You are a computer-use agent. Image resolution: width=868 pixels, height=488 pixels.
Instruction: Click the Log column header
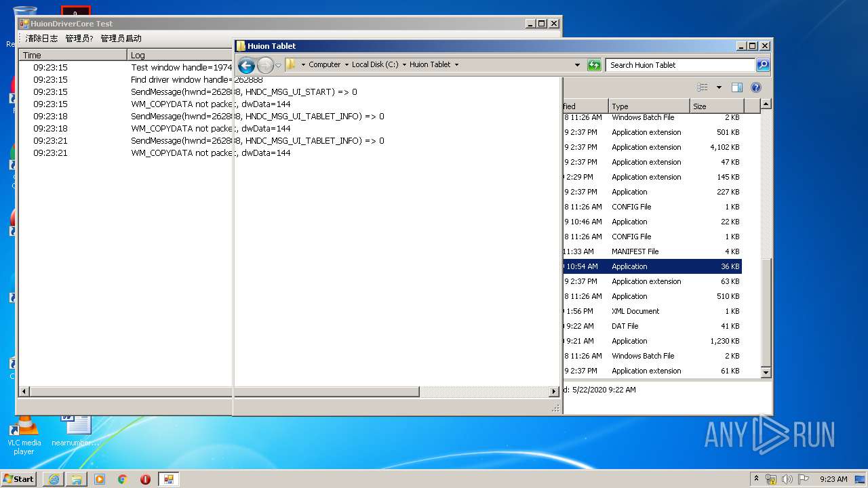[180, 55]
